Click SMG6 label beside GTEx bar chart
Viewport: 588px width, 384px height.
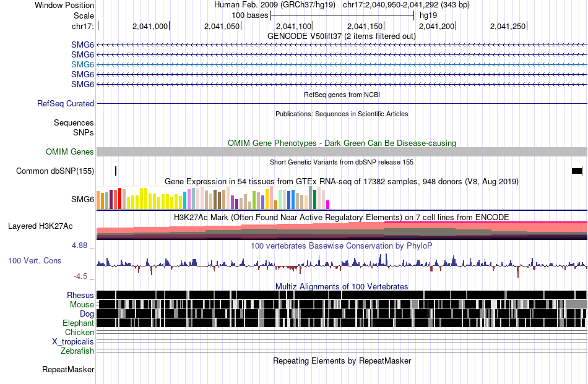click(x=82, y=199)
